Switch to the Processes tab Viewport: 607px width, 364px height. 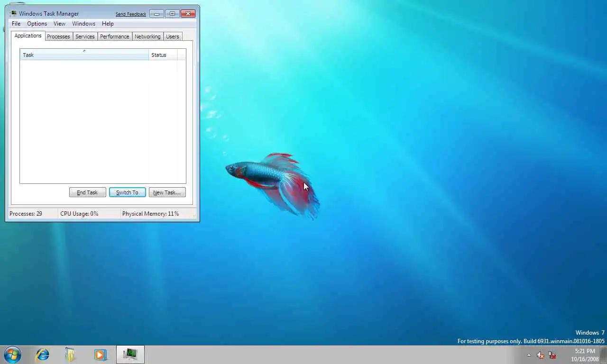coord(58,36)
